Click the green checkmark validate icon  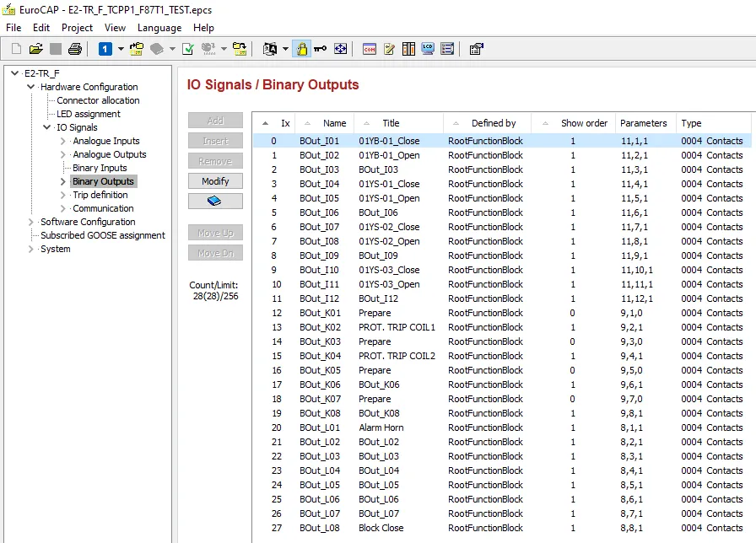click(x=188, y=49)
